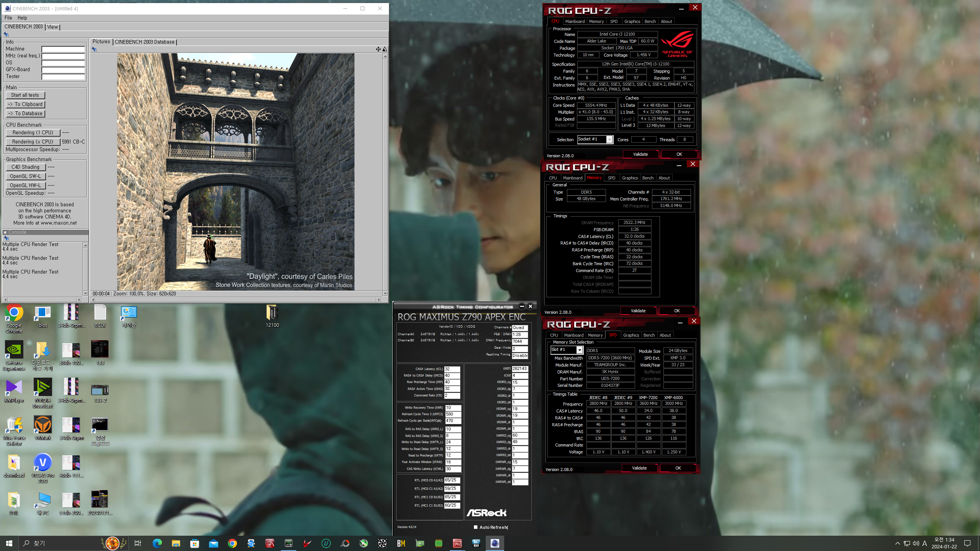Click the Microsoft Edge icon in the taskbar

[x=157, y=543]
